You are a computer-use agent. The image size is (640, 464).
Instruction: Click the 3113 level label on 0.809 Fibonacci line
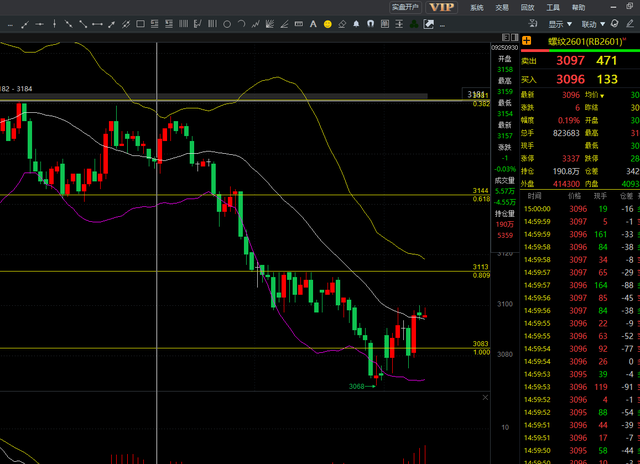pyautogui.click(x=480, y=267)
